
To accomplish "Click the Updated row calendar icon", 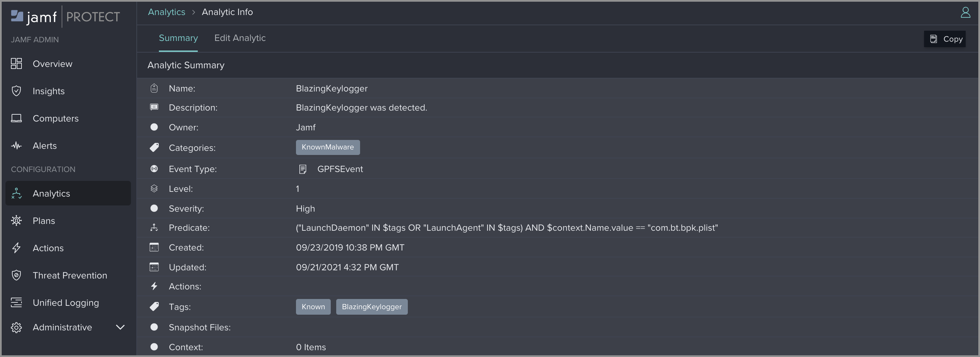I will click(x=154, y=267).
